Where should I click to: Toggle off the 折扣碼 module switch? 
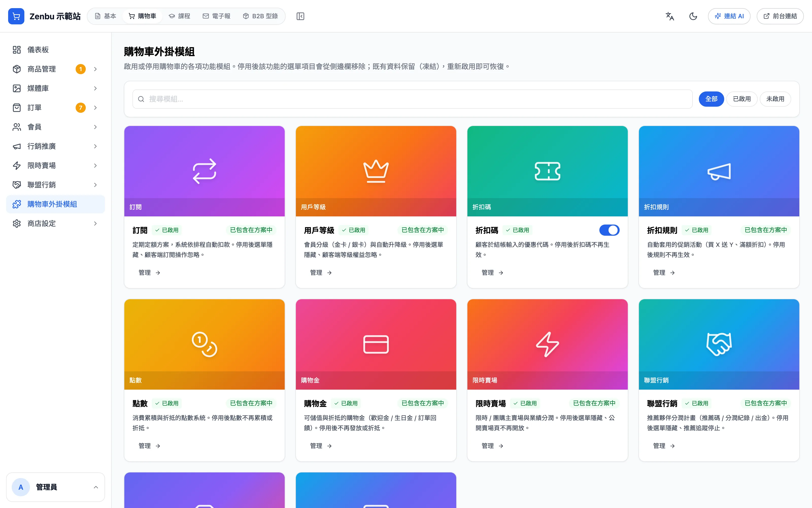pos(609,230)
